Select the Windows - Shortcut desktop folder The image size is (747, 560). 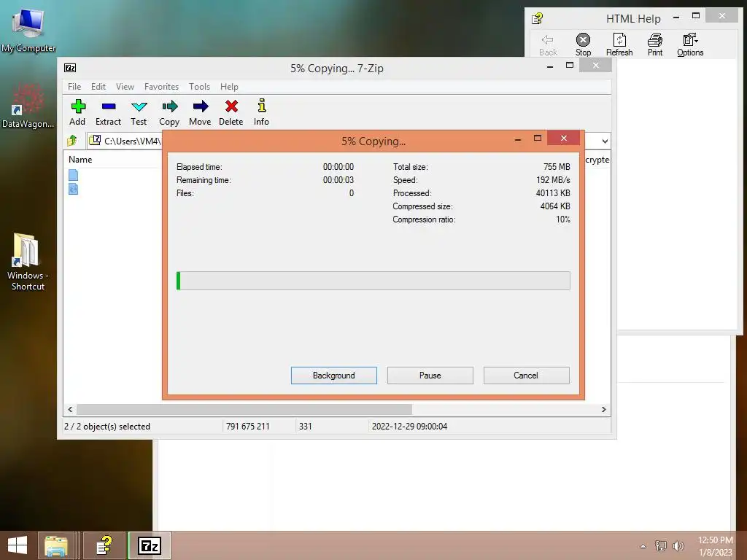click(x=28, y=262)
